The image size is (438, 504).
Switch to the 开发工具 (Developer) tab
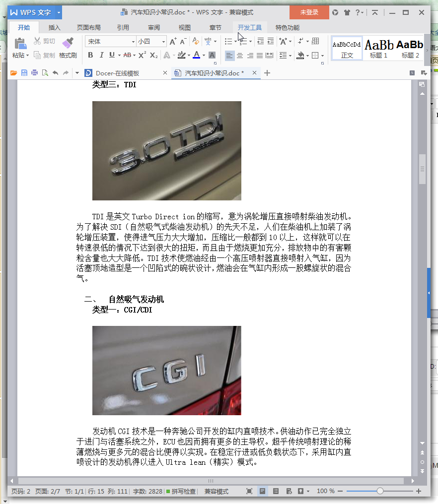point(249,28)
